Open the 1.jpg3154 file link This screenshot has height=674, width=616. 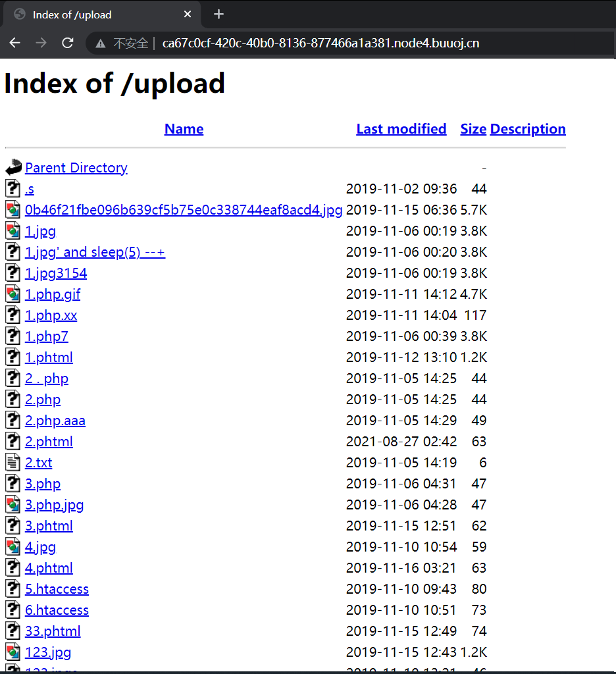point(56,273)
